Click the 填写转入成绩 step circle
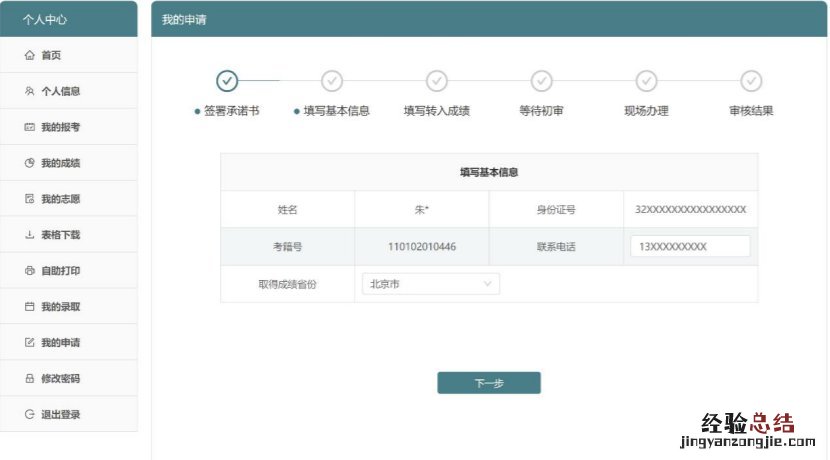 [x=437, y=81]
